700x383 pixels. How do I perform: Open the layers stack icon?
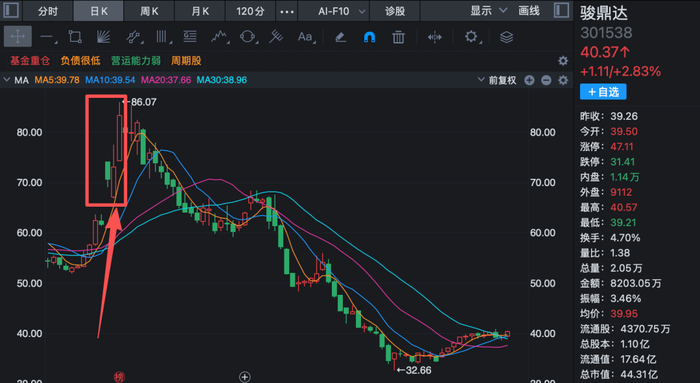point(506,37)
